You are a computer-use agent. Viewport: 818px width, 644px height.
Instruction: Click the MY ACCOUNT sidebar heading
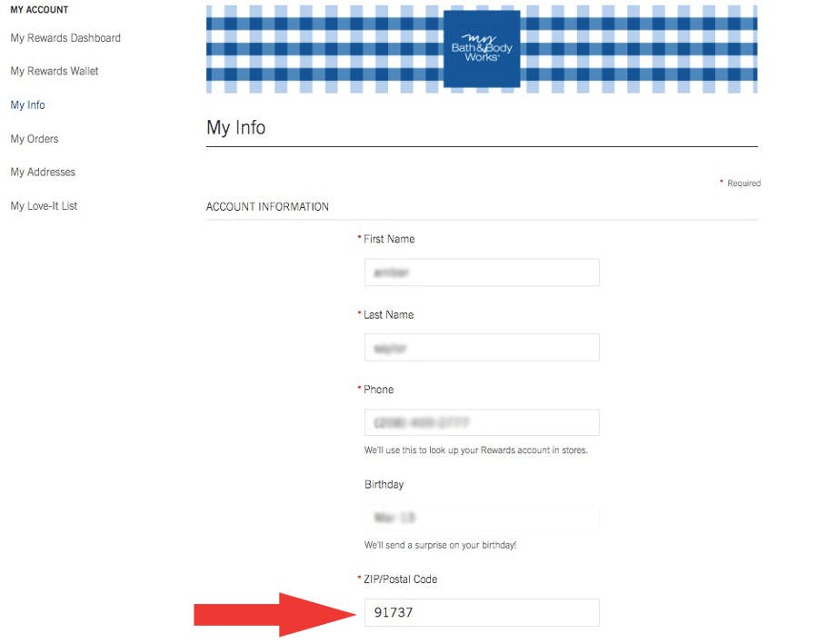pyautogui.click(x=39, y=10)
